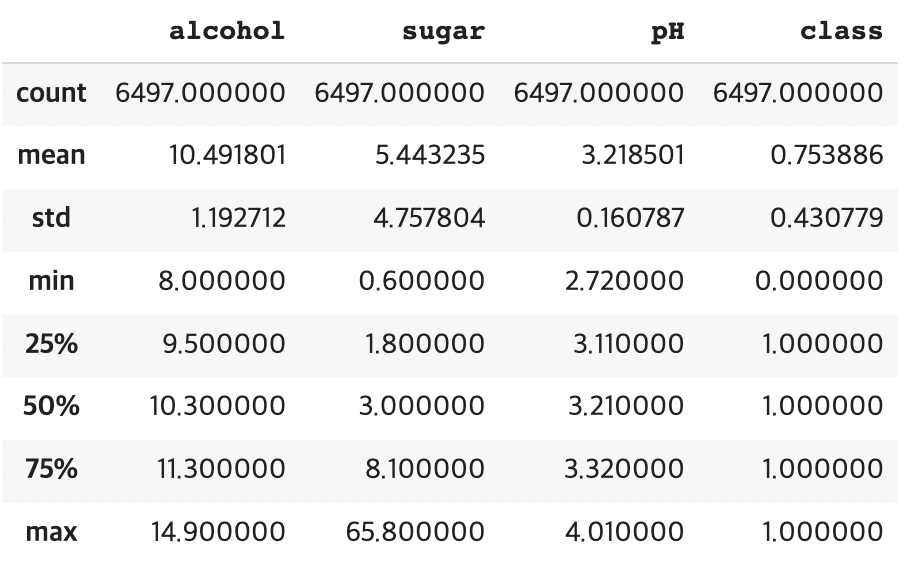Click sugar max value 65.800000

415,532
